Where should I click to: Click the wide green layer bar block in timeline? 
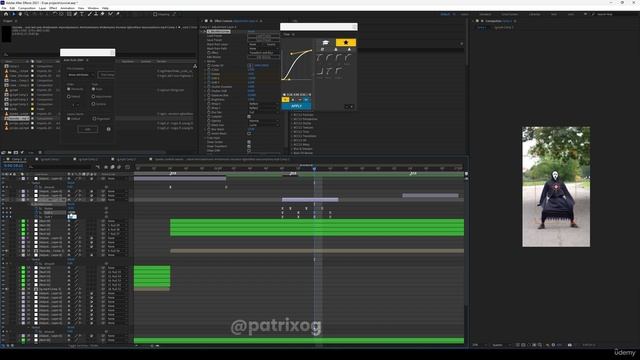[317, 227]
